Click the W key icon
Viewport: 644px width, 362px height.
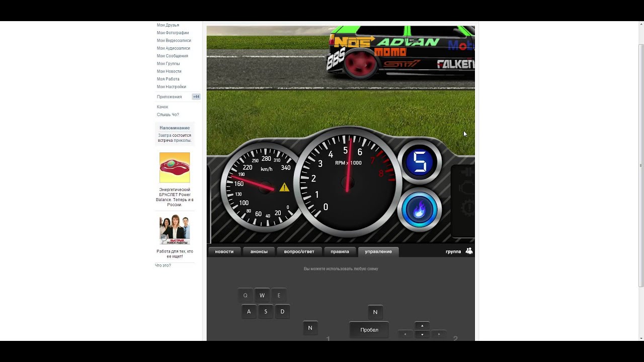coord(262,296)
